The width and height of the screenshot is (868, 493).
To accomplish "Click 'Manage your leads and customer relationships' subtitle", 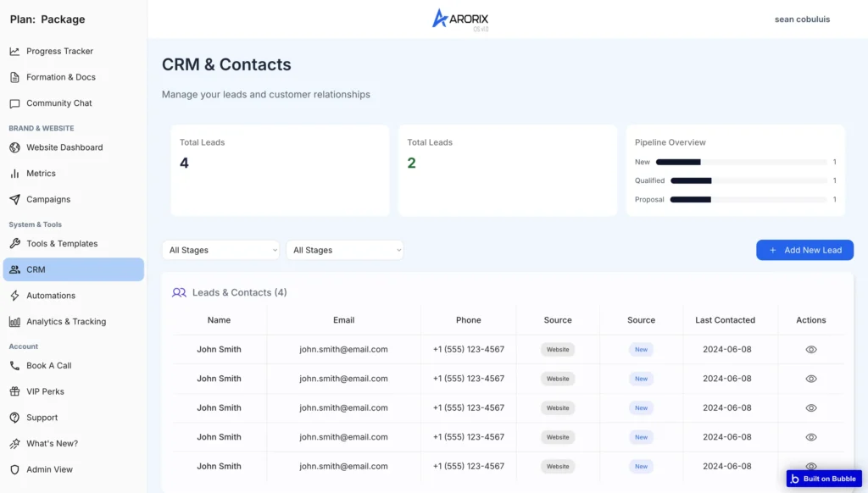I will 265,95.
